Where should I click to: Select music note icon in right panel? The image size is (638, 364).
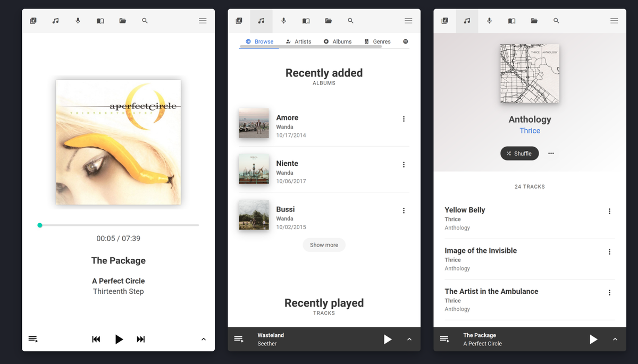[467, 21]
